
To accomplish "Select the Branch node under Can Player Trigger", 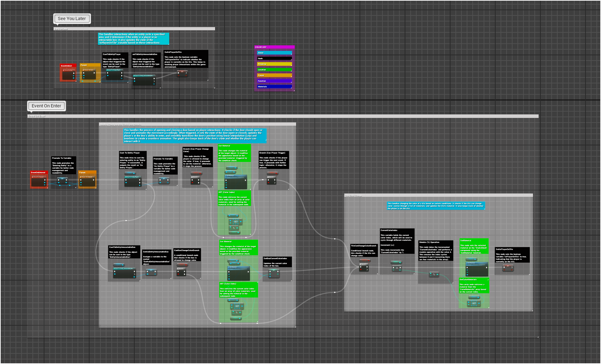I will coord(271,180).
